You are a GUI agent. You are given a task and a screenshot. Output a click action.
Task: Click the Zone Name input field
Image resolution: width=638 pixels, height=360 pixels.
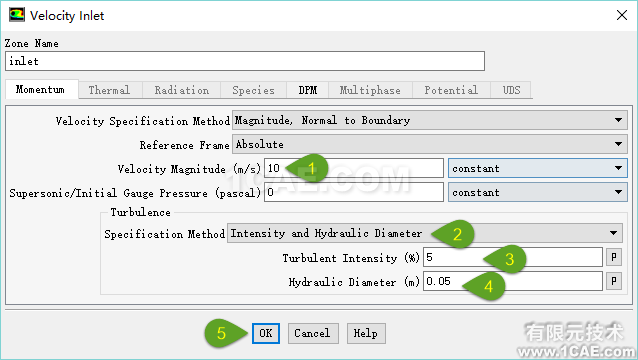tap(245, 61)
